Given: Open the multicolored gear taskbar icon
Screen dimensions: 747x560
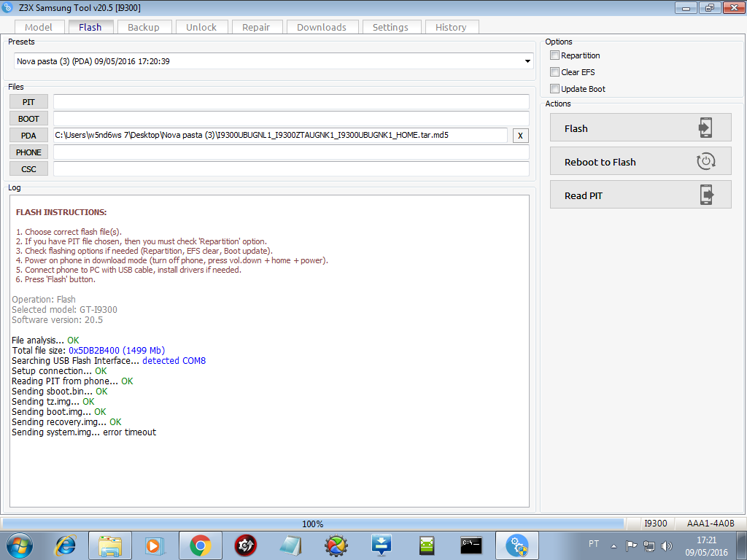Looking at the screenshot, I should (336, 545).
